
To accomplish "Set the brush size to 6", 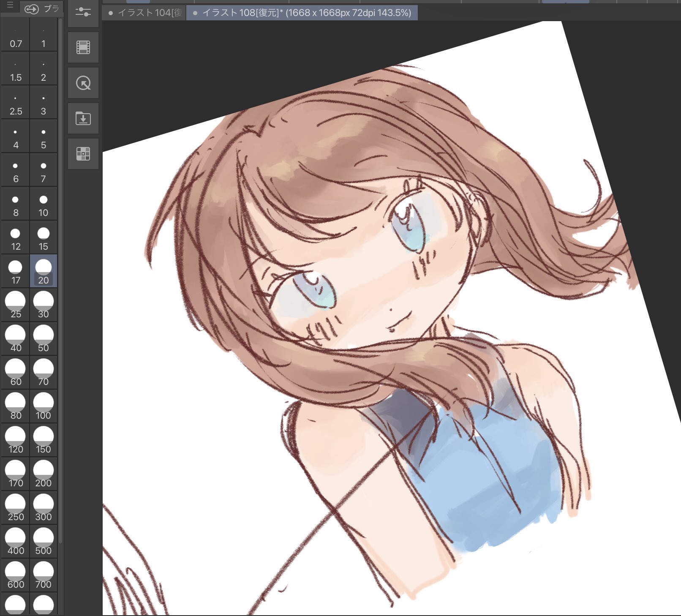I will (16, 170).
